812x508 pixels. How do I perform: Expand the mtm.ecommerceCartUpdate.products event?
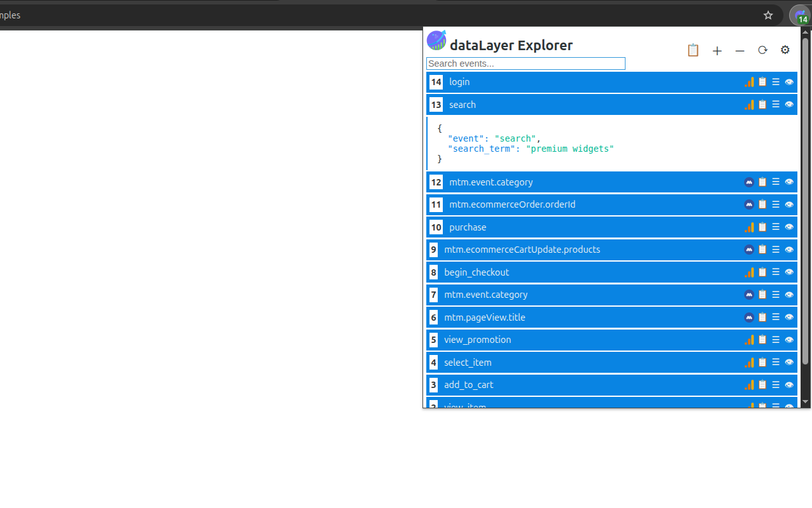612,250
